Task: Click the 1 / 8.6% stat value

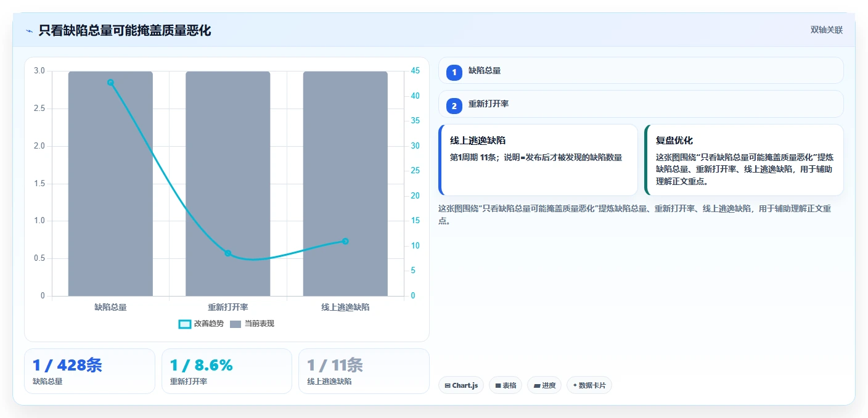Action: (201, 365)
